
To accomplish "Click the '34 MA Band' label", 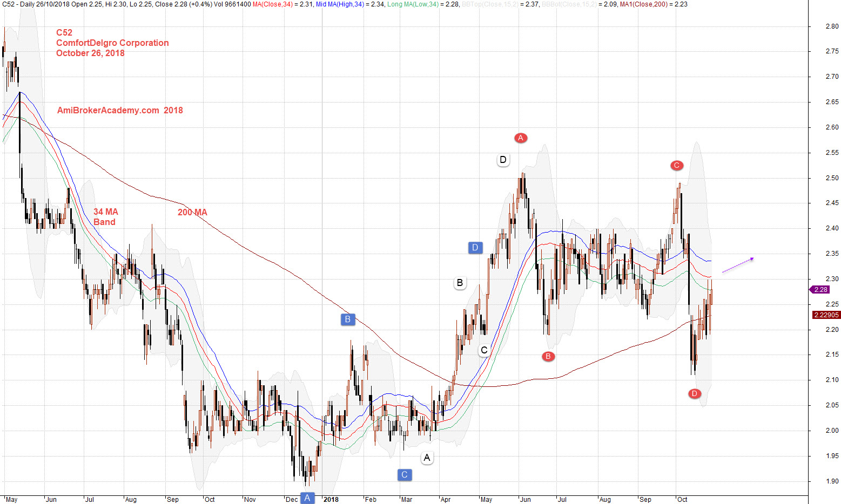I will (105, 217).
